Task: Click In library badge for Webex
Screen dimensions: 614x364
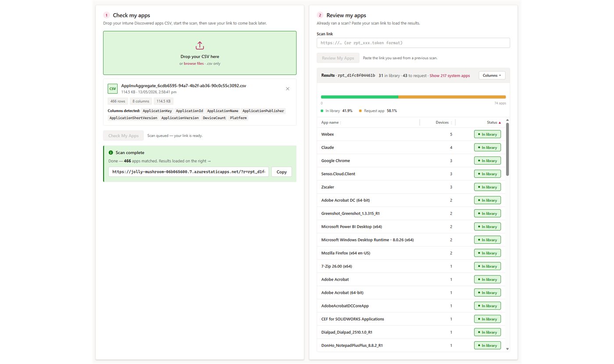Action: click(x=487, y=134)
